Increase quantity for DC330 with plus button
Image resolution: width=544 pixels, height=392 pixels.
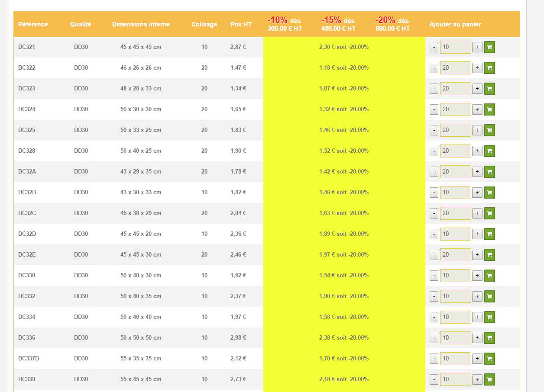pyautogui.click(x=477, y=276)
